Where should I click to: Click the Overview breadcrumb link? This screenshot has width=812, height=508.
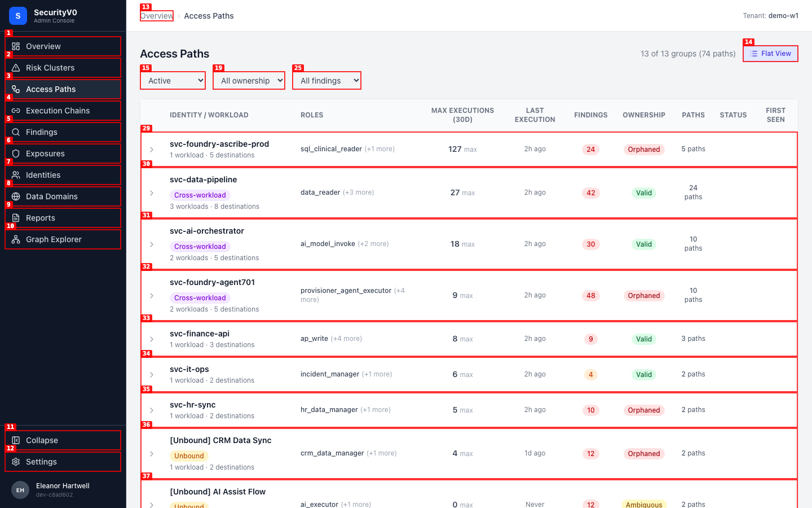(157, 16)
